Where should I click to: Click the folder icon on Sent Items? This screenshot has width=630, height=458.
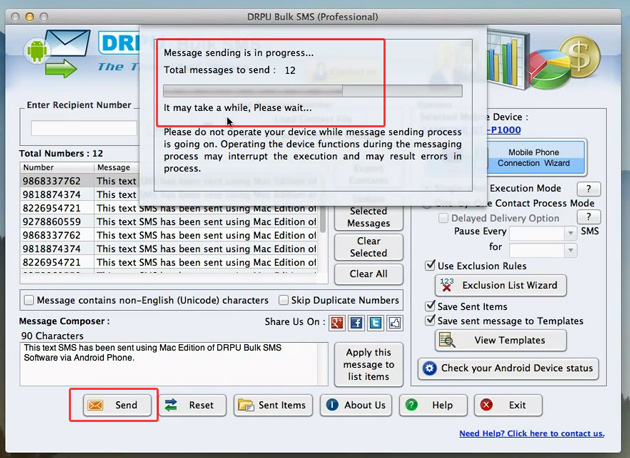click(246, 405)
